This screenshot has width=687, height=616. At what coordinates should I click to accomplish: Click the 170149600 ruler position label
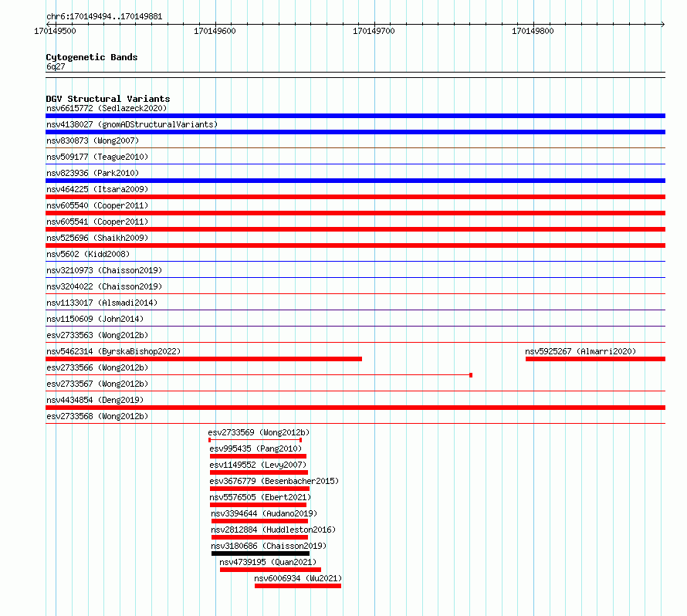click(215, 31)
